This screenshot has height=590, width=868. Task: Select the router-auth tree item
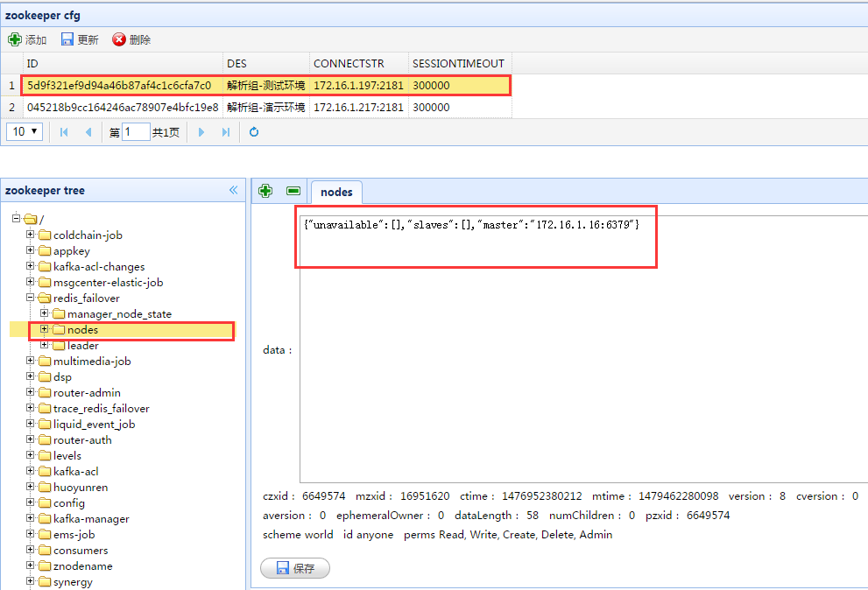[x=82, y=440]
